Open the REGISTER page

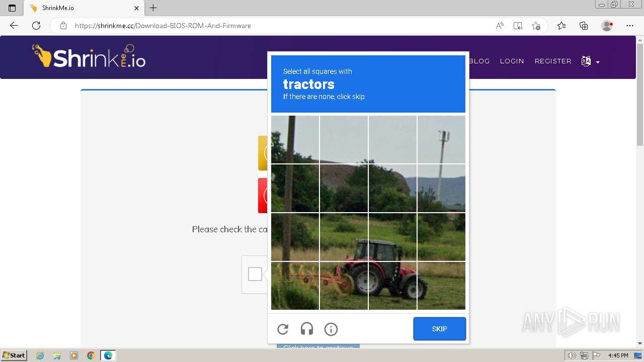553,61
